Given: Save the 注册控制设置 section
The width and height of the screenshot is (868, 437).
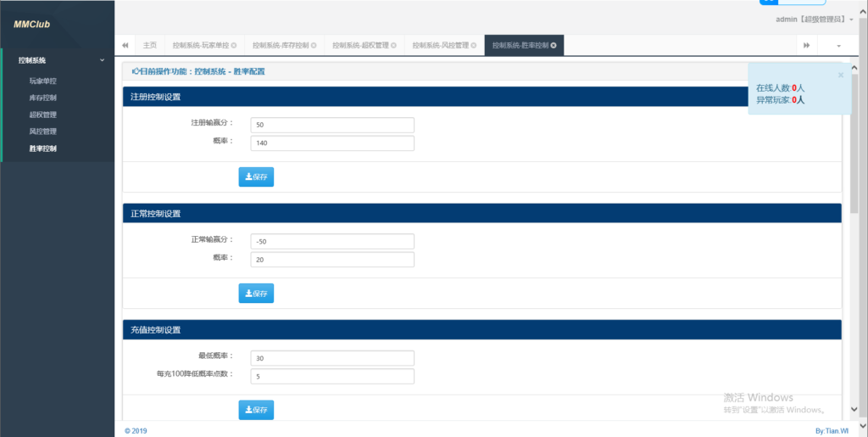Looking at the screenshot, I should coord(256,177).
